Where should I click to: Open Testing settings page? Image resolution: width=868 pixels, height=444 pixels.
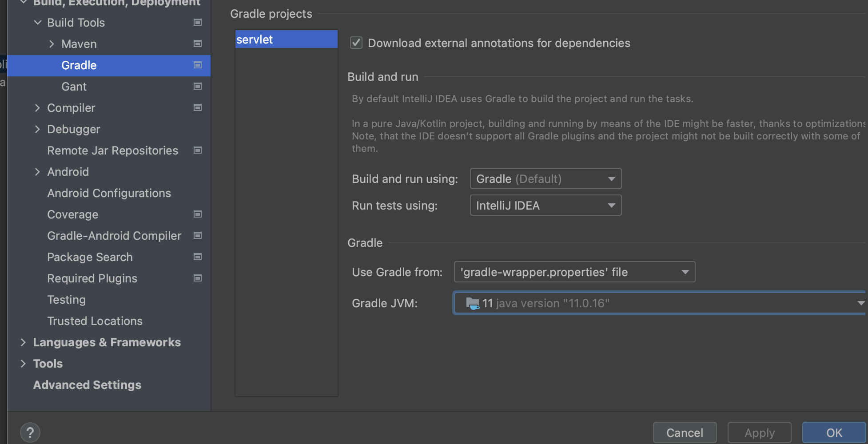66,300
